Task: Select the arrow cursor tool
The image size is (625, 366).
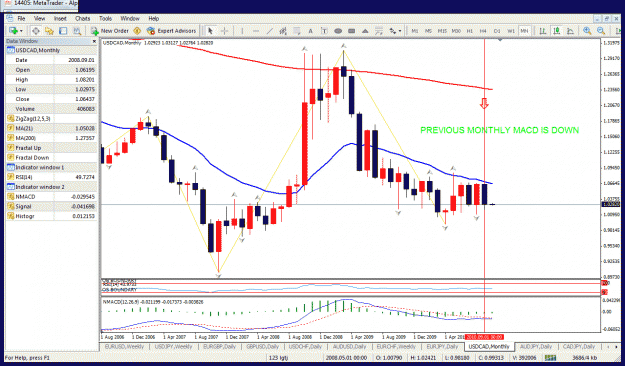Action: click(210, 31)
